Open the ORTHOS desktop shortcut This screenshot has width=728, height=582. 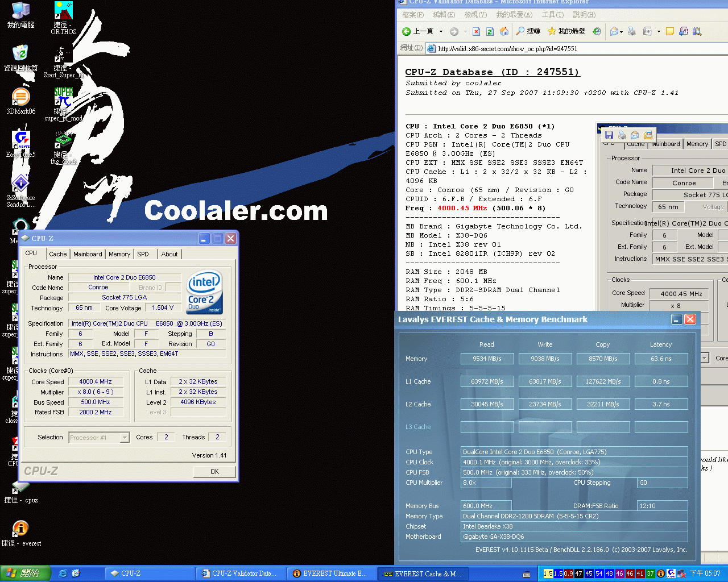pos(63,18)
